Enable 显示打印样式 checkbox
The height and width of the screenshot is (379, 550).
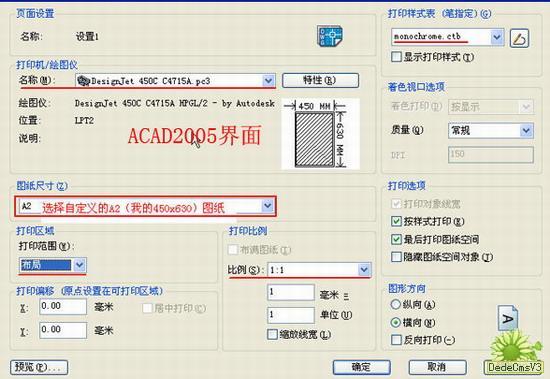[396, 57]
